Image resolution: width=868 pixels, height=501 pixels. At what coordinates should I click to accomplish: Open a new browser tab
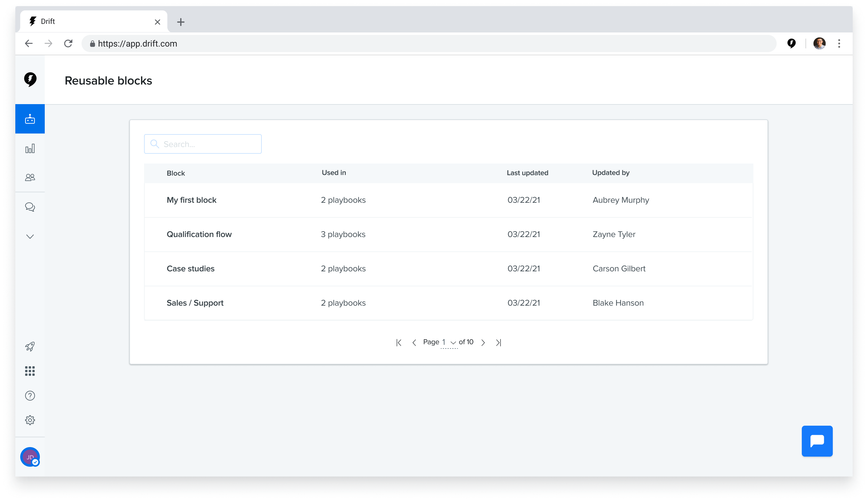181,22
